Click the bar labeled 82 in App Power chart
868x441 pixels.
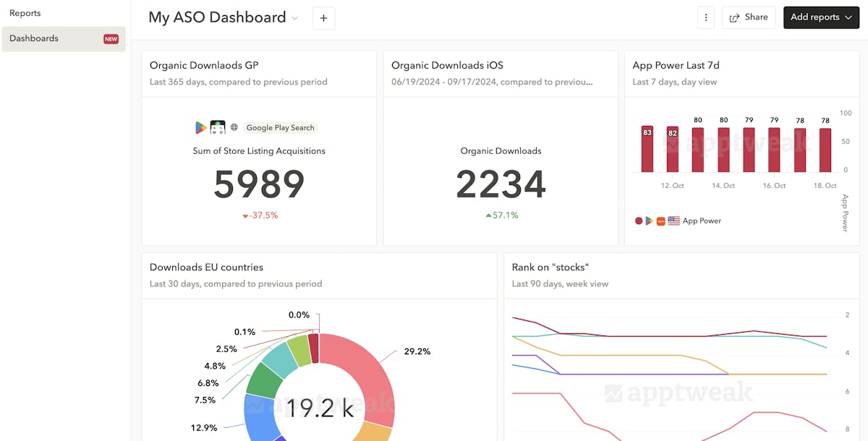pos(673,150)
